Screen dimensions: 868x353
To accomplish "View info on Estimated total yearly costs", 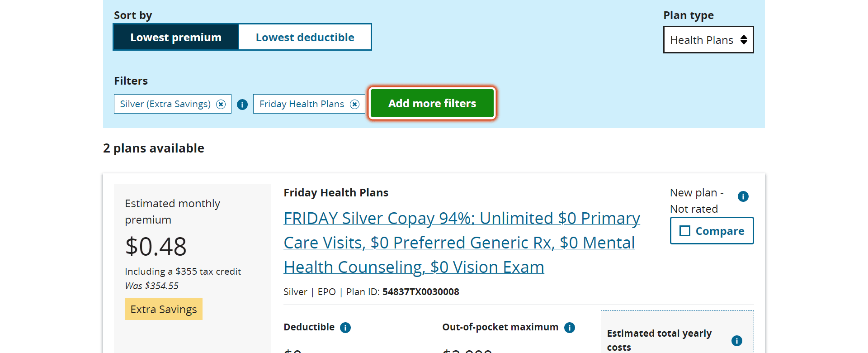I will [x=736, y=341].
